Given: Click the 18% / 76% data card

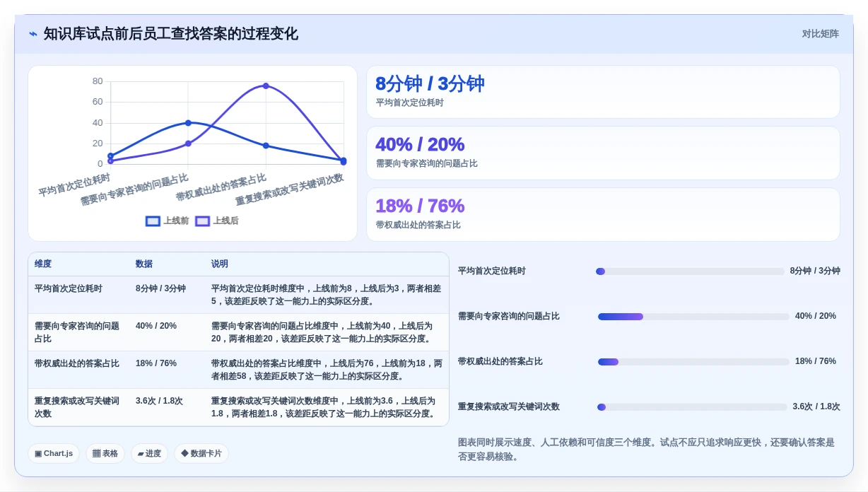Looking at the screenshot, I should coord(603,214).
